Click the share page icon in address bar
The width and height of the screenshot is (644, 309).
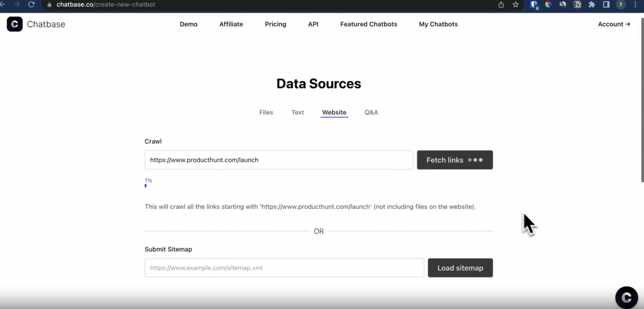click(501, 5)
